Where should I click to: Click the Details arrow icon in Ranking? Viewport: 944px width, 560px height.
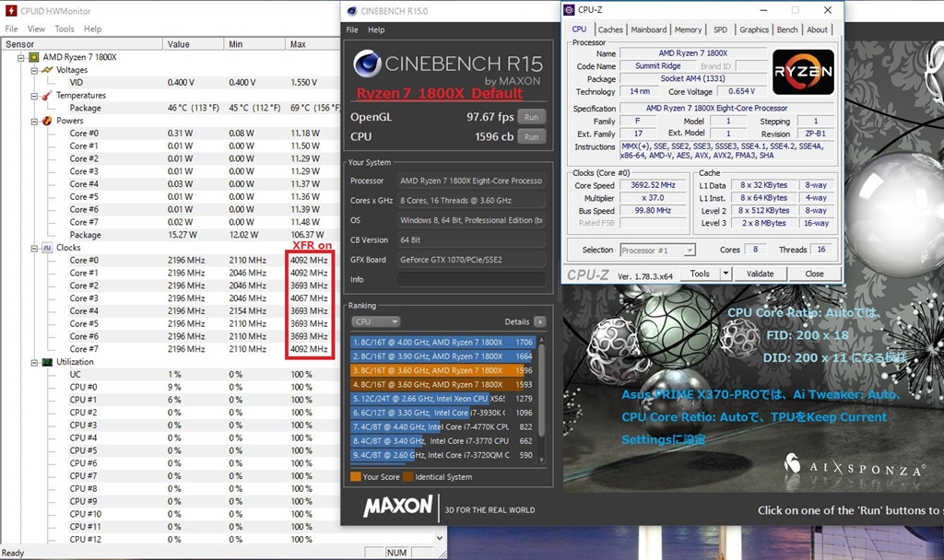point(540,321)
